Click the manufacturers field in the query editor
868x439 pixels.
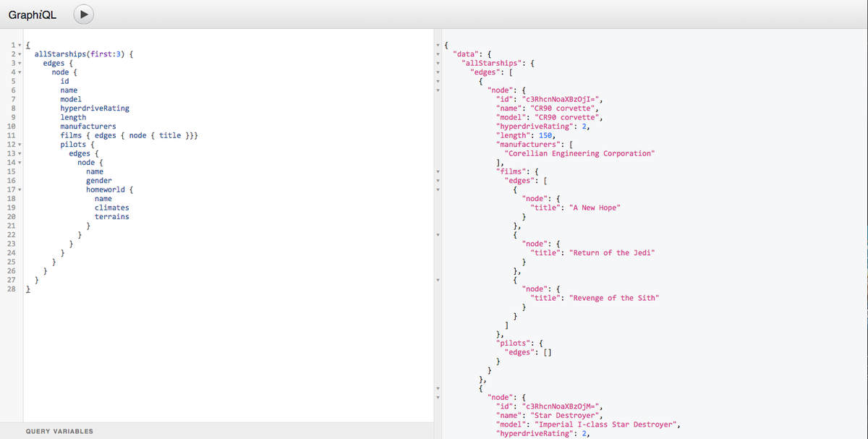(x=88, y=127)
